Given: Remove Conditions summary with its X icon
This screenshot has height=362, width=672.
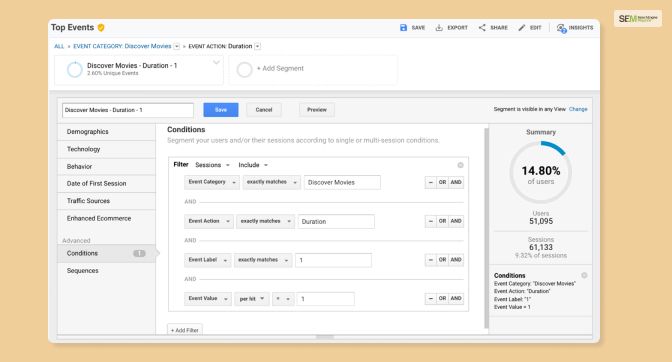Looking at the screenshot, I should 584,275.
